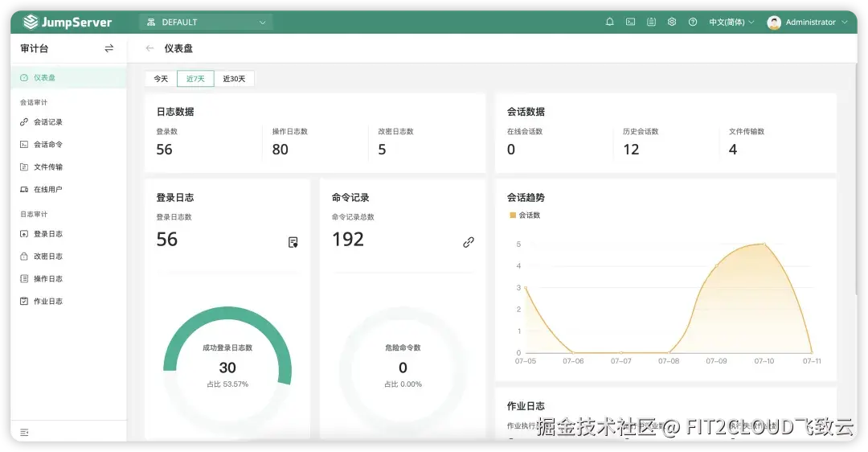This screenshot has height=452, width=868.
Task: Click the 在线会话数 value 0
Action: click(511, 150)
